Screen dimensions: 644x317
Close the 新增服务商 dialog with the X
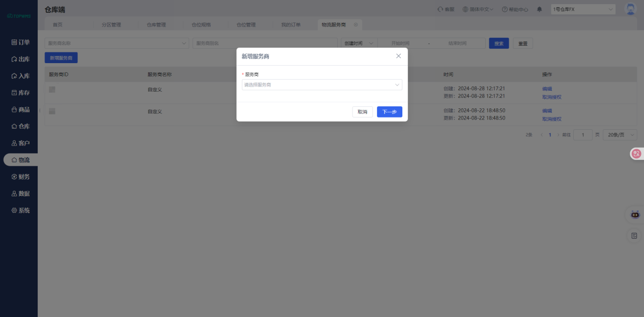pos(398,56)
